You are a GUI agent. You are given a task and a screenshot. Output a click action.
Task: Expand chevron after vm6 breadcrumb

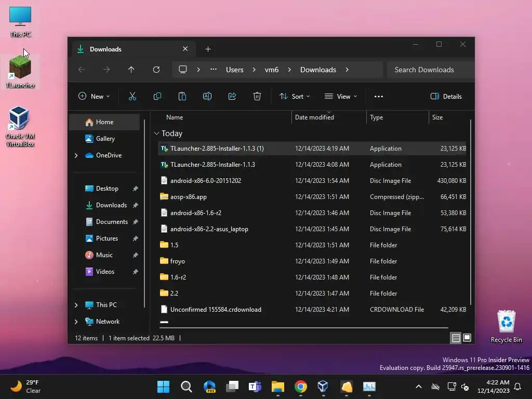point(289,70)
